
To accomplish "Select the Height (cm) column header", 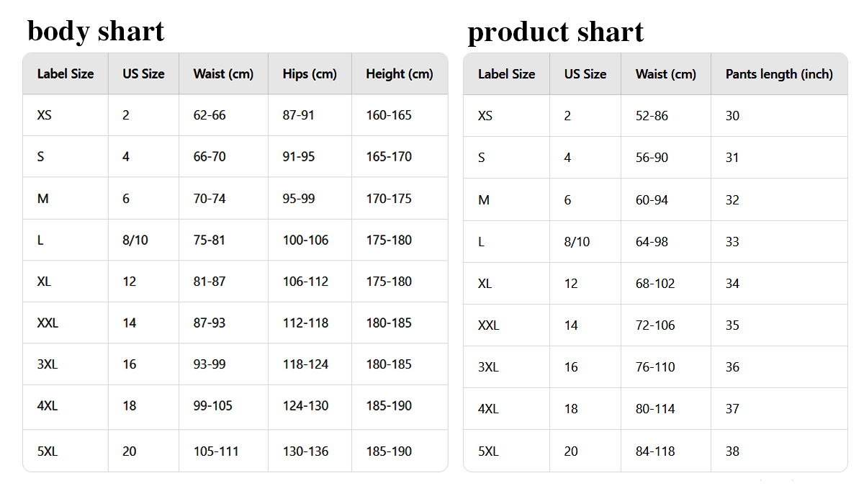I will pyautogui.click(x=400, y=73).
